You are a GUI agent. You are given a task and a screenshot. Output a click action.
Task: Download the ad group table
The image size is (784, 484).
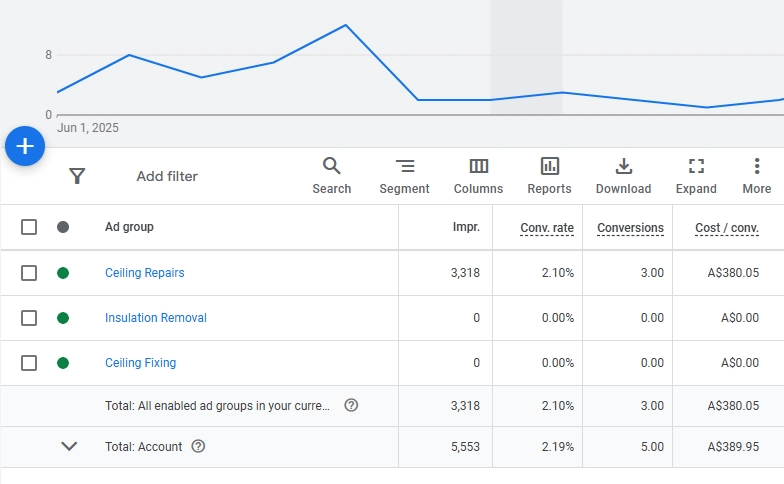click(x=623, y=175)
